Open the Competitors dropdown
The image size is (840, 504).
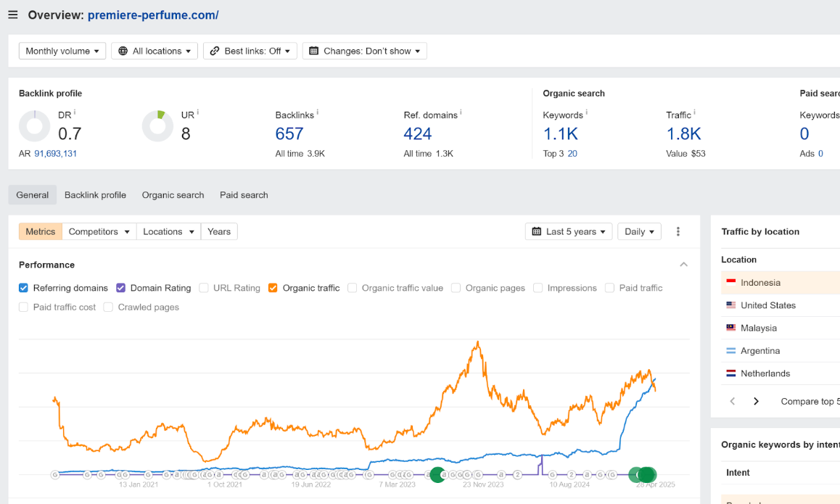(x=99, y=231)
